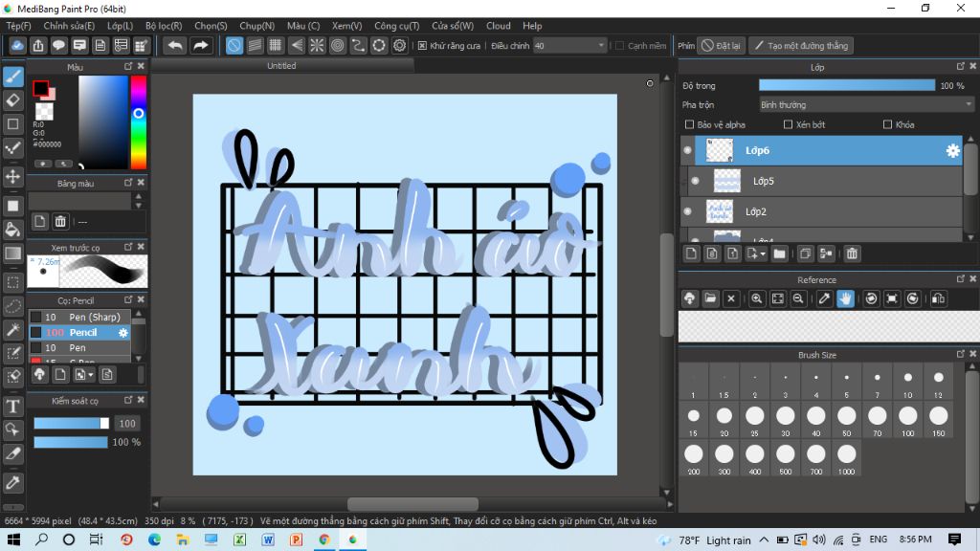Open Lớp6 layer settings gear

tap(952, 150)
